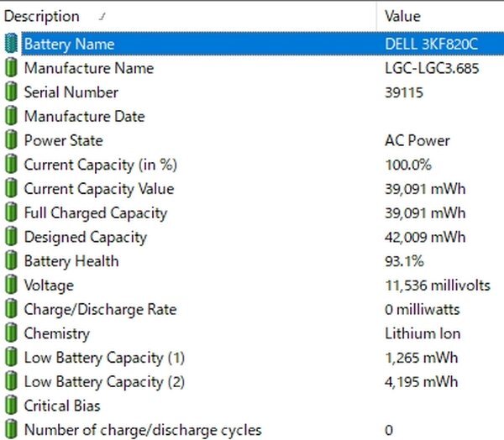
Task: Click the battery icon next to Critical Bias
Action: coord(11,406)
